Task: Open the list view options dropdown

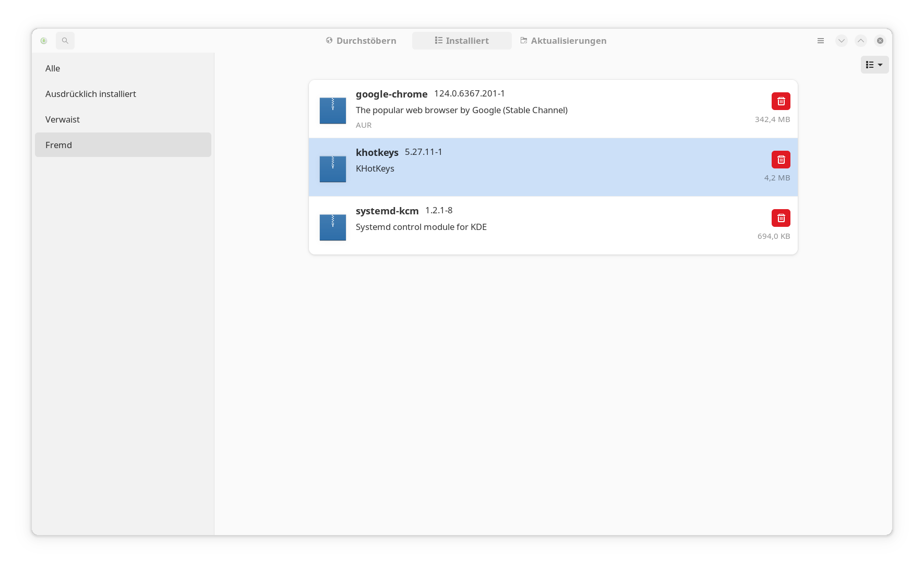Action: 874,65
